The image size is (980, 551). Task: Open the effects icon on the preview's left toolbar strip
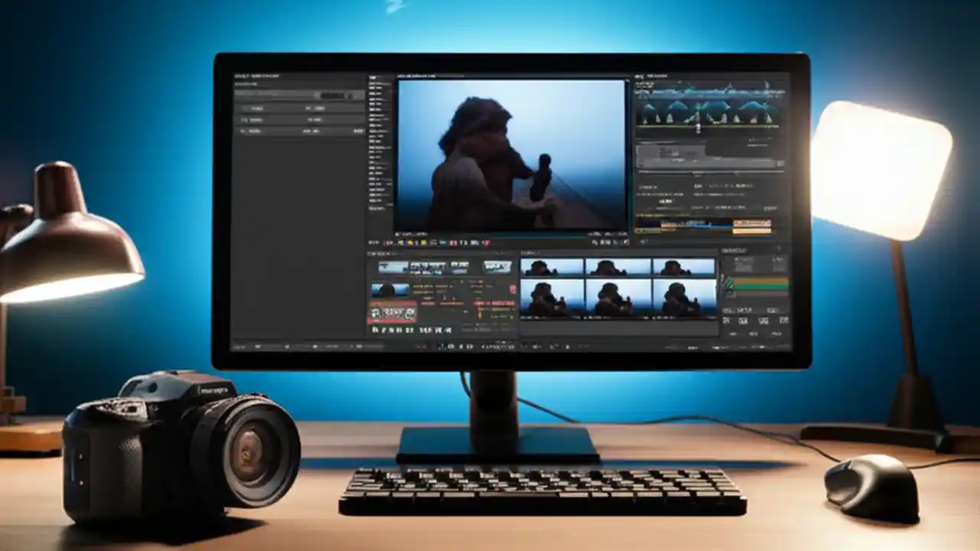coord(375,107)
